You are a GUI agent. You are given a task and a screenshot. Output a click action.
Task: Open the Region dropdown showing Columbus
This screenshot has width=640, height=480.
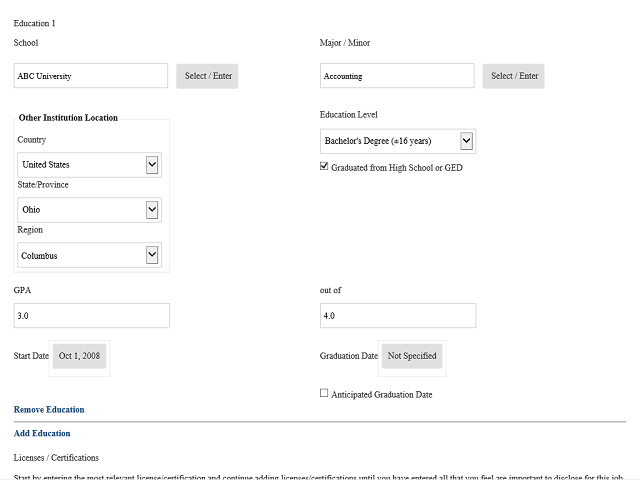point(89,255)
